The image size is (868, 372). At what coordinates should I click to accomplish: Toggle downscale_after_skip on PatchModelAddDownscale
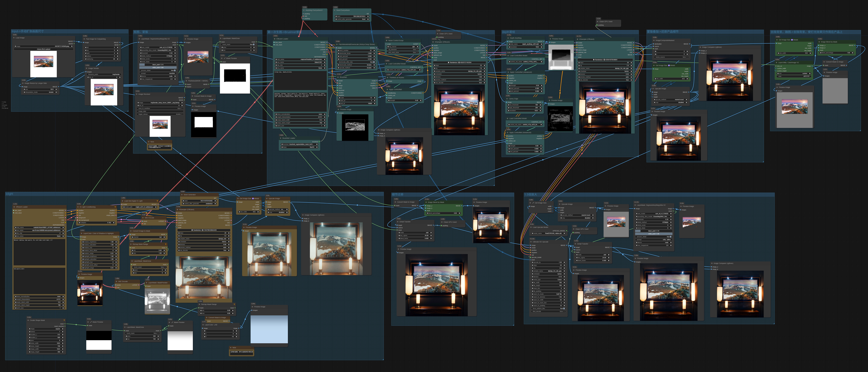point(356,62)
